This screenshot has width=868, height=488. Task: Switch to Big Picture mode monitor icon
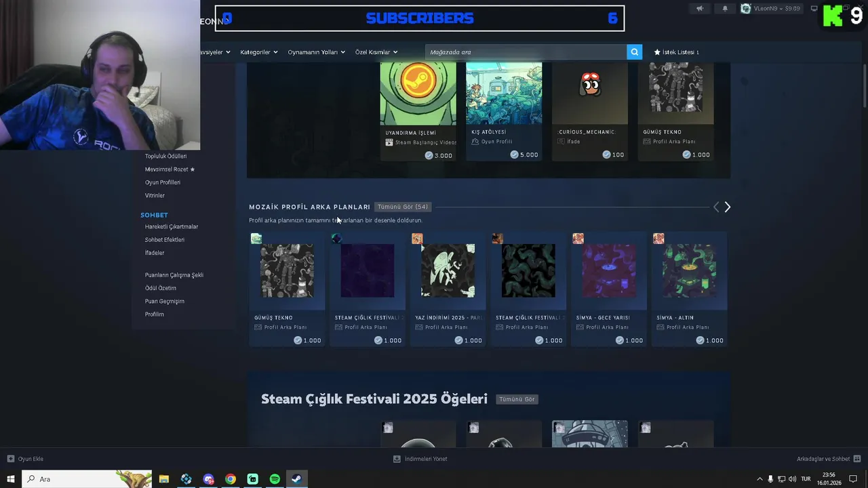[x=814, y=9]
